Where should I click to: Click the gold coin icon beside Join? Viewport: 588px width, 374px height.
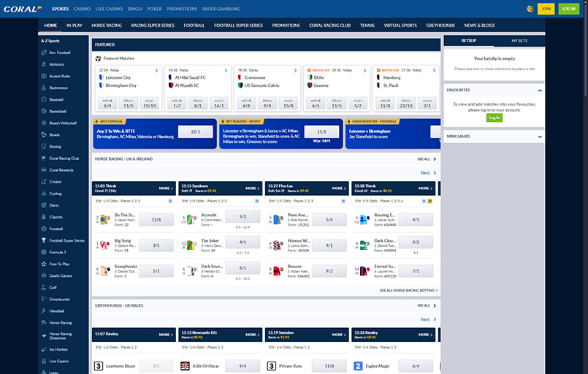point(529,9)
